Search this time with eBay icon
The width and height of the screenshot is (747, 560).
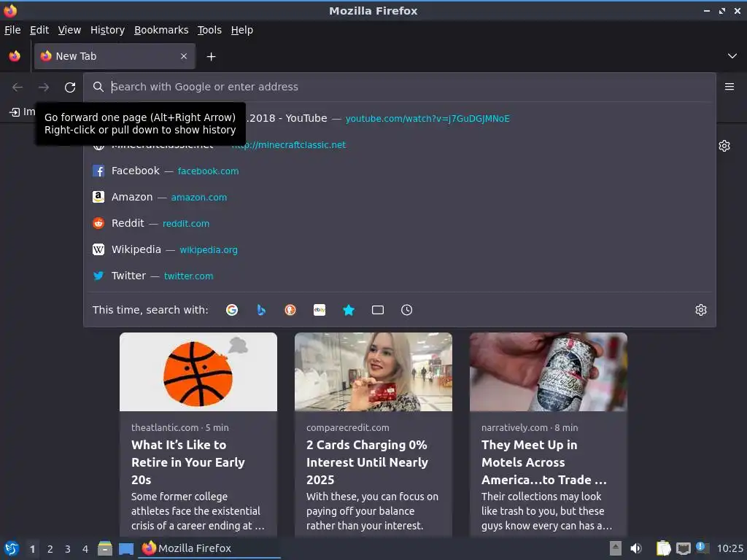coord(320,310)
